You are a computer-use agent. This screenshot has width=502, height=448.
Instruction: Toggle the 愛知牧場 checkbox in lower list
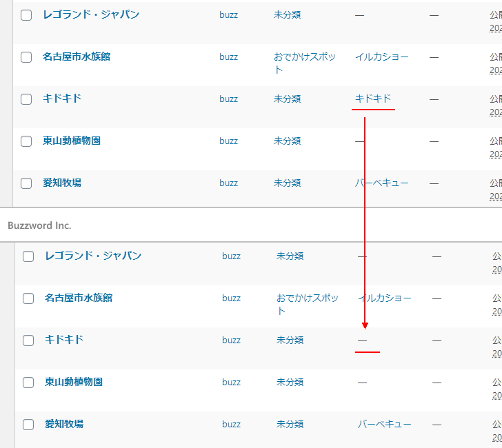click(x=28, y=425)
